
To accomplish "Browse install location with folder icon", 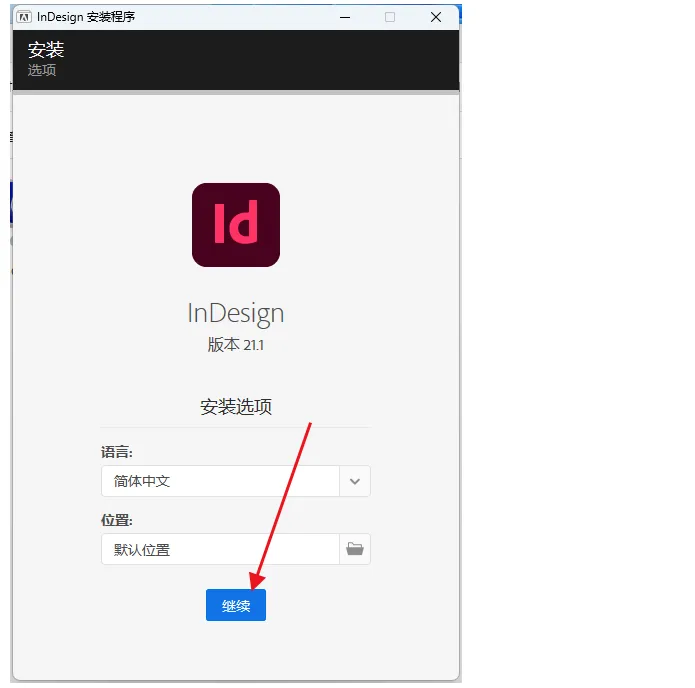I will tap(355, 549).
